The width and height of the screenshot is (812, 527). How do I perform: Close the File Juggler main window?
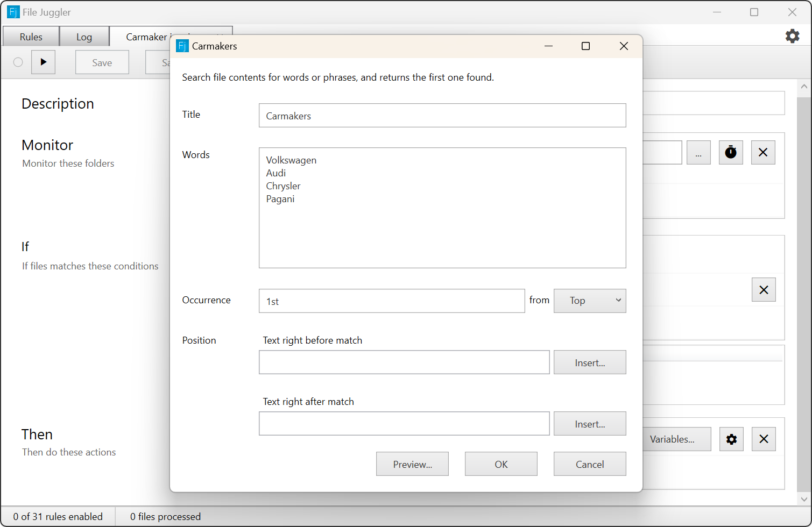pyautogui.click(x=792, y=12)
